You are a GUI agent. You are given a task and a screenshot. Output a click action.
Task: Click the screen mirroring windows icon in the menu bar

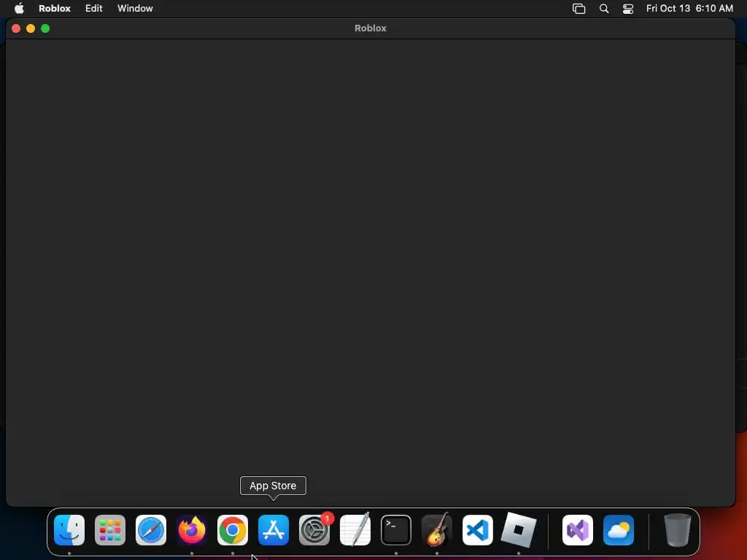(x=578, y=9)
